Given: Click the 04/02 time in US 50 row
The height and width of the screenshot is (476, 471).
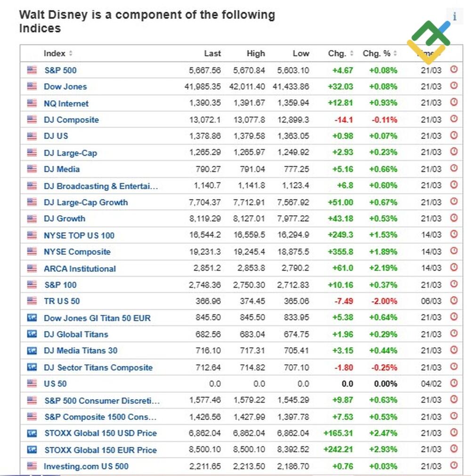Looking at the screenshot, I should pos(431,384).
